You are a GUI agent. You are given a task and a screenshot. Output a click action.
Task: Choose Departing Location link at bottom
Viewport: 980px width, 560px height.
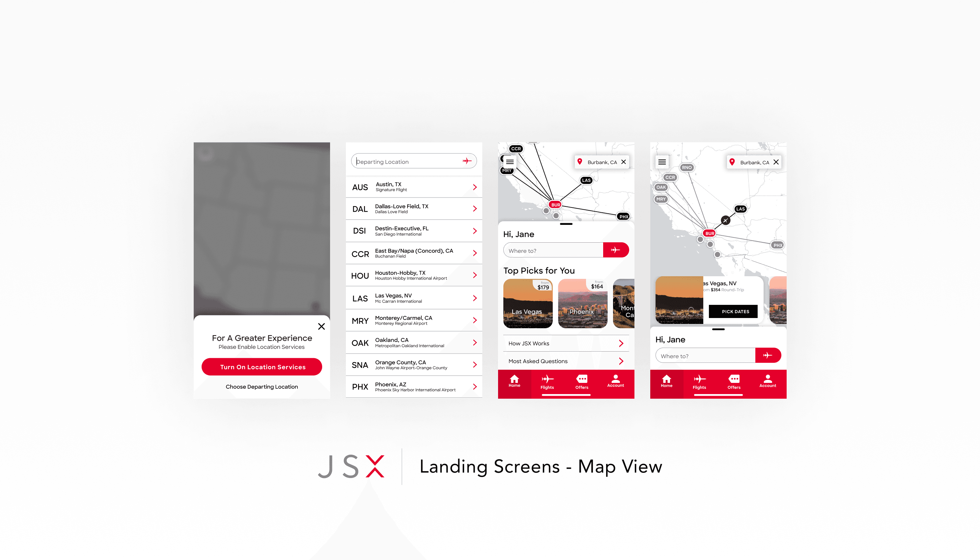coord(263,387)
